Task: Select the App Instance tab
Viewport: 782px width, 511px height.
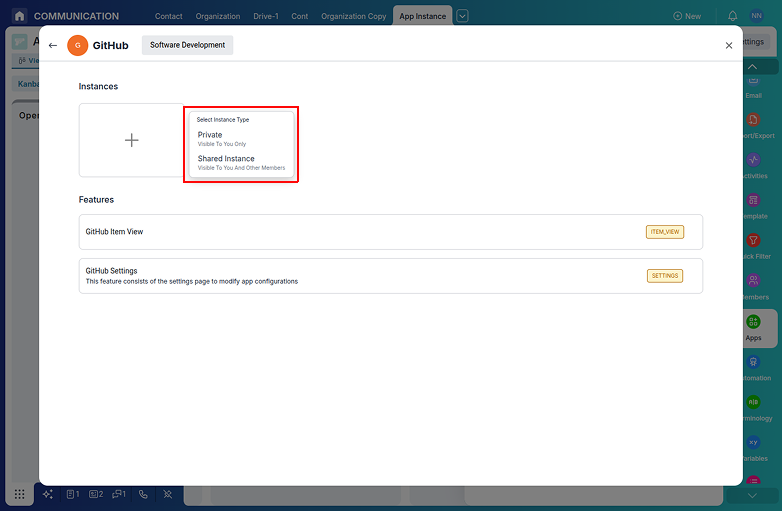Action: 422,16
